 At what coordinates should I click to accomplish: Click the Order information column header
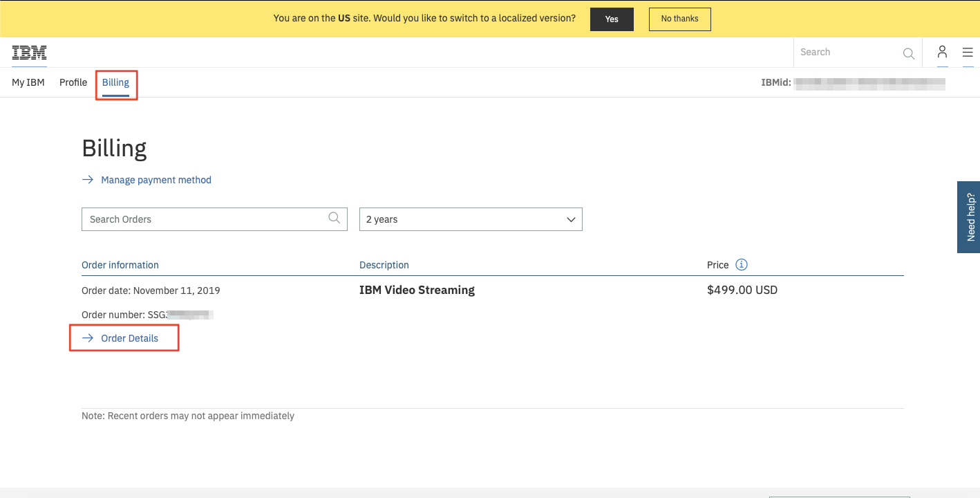pos(120,265)
